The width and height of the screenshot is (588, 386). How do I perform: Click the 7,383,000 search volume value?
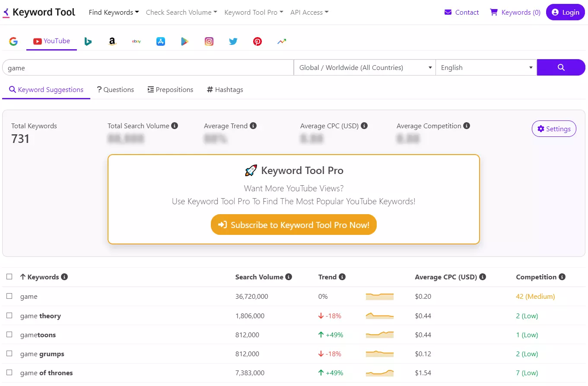tap(250, 373)
